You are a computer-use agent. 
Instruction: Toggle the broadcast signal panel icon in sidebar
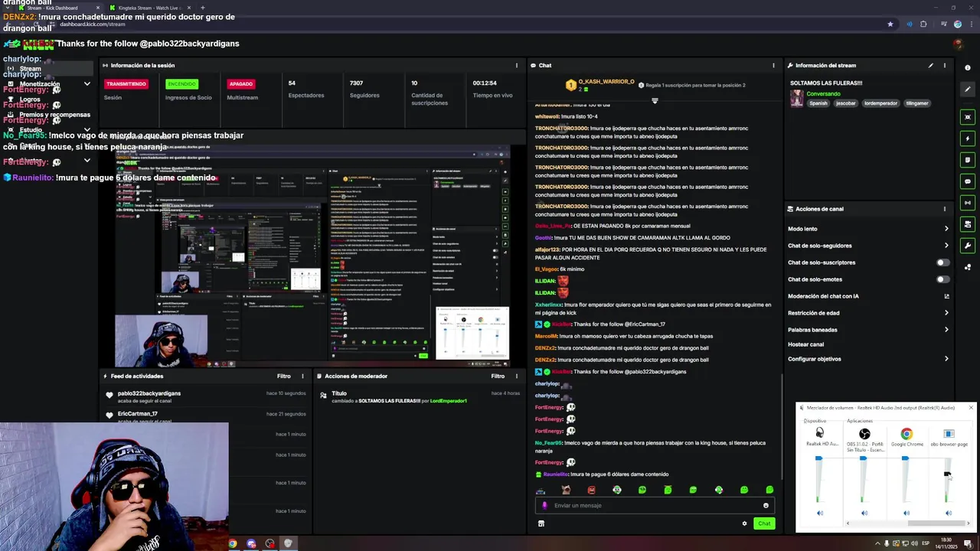point(968,203)
